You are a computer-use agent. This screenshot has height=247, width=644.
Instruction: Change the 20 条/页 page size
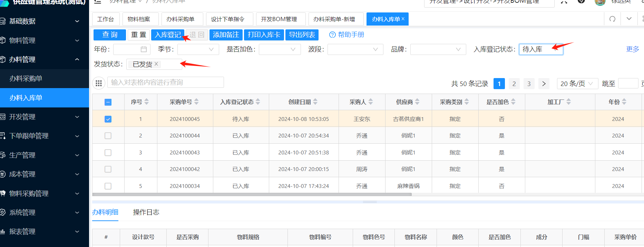(577, 84)
